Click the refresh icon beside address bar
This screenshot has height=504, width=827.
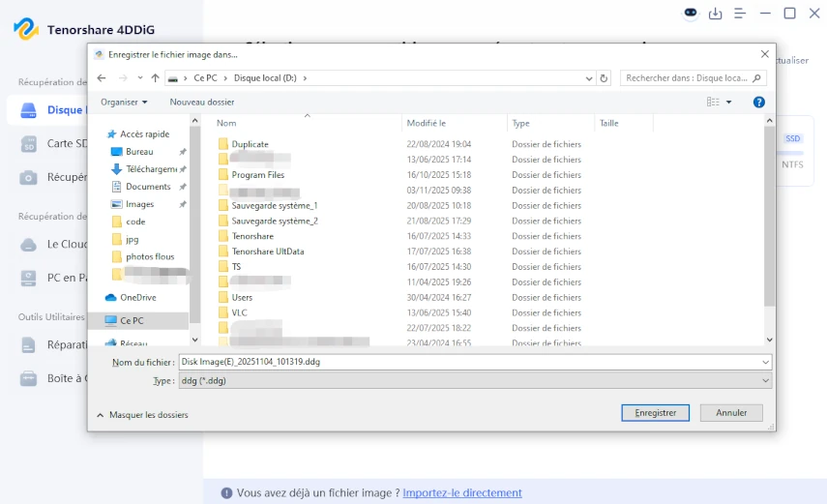[x=605, y=78]
